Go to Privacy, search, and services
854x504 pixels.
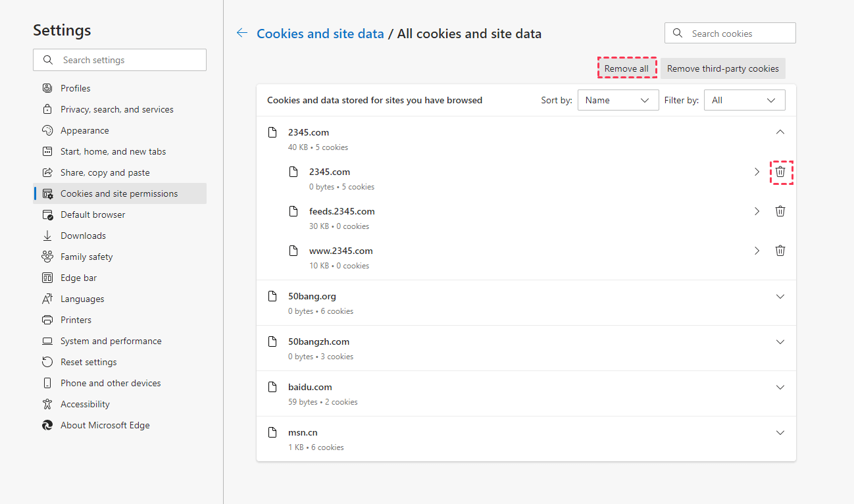117,109
